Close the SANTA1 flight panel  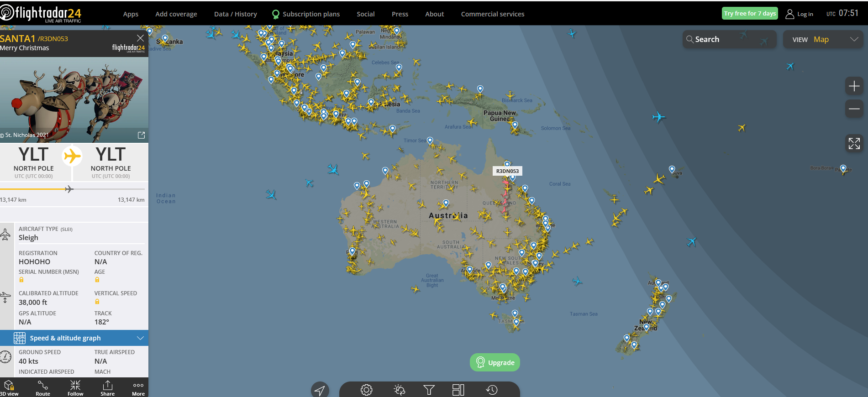[x=140, y=38]
